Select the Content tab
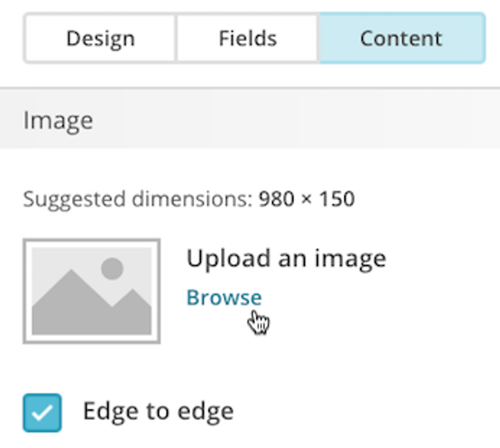Image resolution: width=500 pixels, height=448 pixels. (401, 39)
